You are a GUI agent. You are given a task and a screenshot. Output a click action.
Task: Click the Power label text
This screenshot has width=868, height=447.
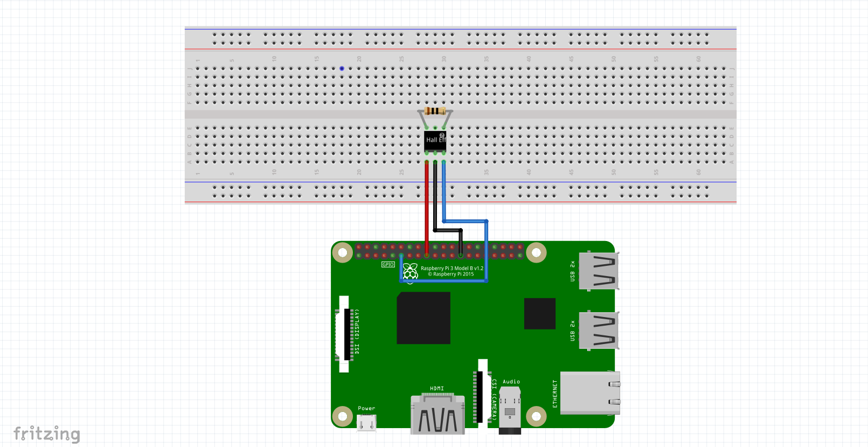(366, 408)
